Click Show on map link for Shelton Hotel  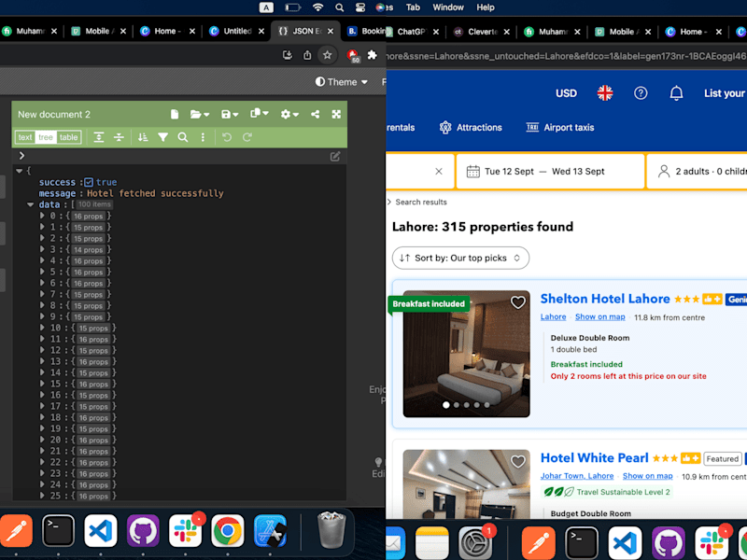point(599,316)
